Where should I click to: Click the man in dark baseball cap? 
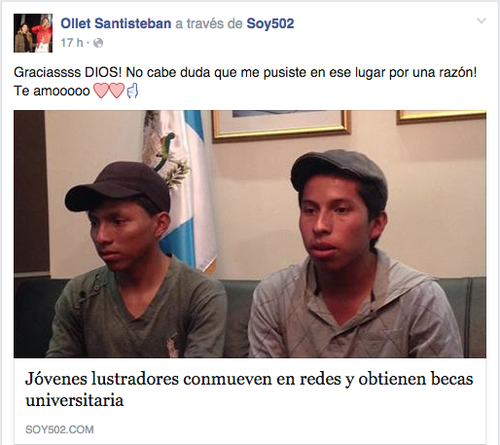tap(133, 260)
